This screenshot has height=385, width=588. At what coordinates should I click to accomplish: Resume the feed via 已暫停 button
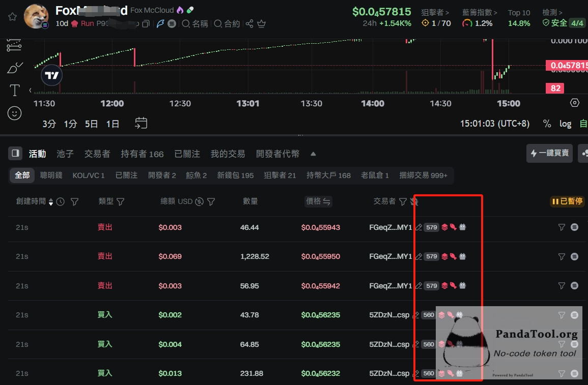click(567, 201)
